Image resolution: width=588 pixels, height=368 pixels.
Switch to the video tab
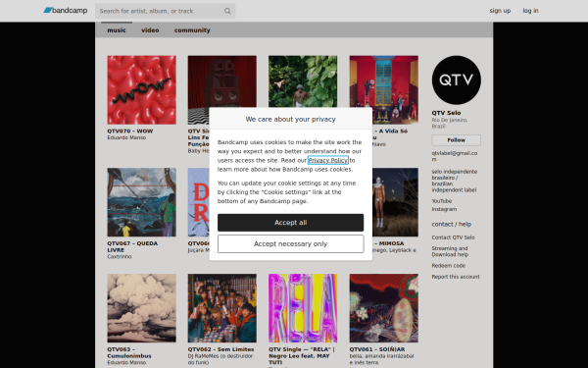point(150,30)
